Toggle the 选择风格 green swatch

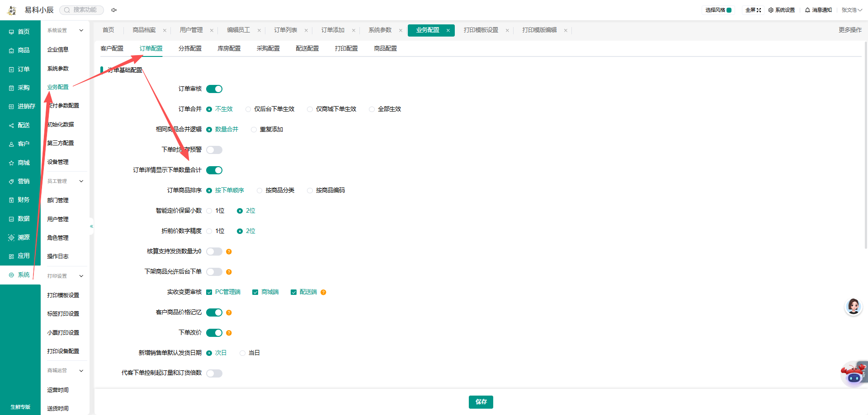point(729,10)
